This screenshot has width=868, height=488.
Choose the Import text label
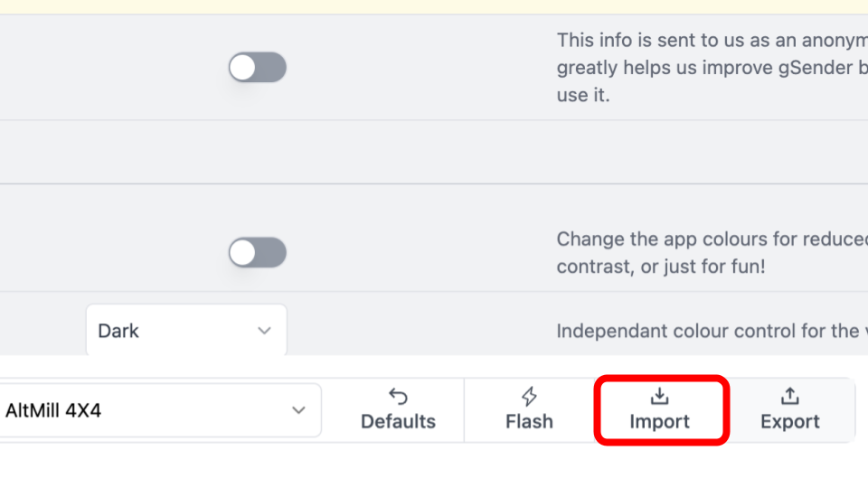click(660, 422)
